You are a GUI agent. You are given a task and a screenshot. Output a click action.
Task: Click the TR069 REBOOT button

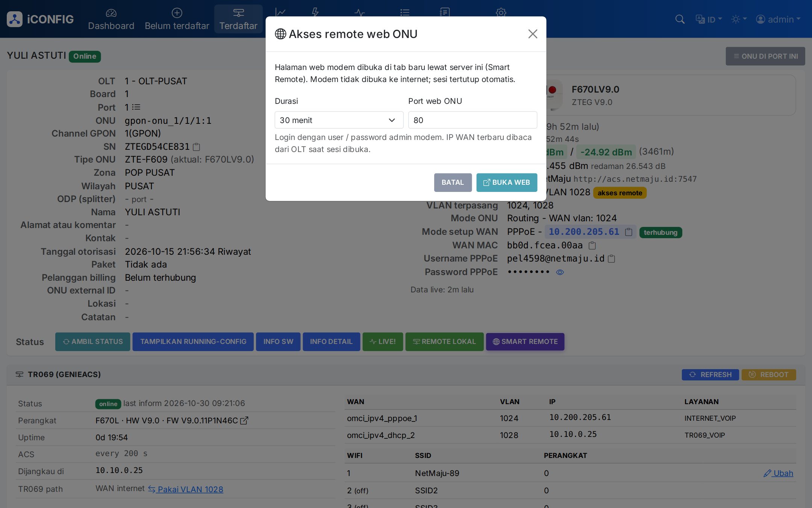tap(768, 375)
